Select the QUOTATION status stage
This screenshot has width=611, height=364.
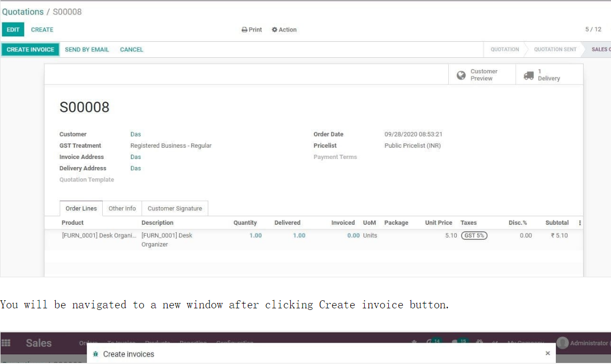pyautogui.click(x=504, y=49)
